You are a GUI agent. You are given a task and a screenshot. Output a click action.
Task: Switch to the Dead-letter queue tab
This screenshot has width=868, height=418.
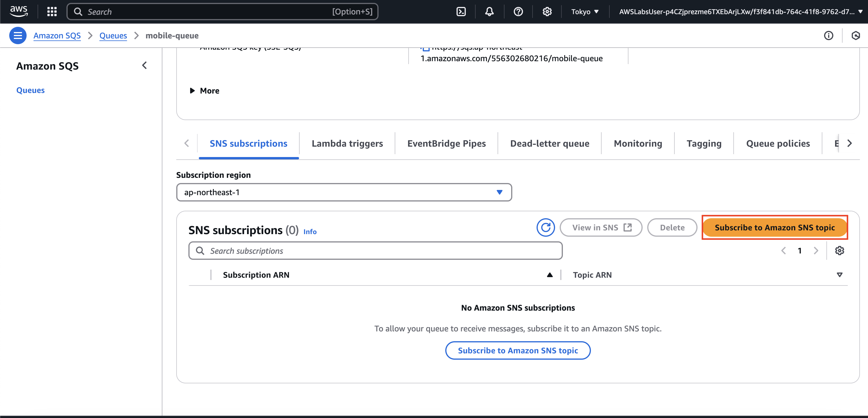pos(549,144)
